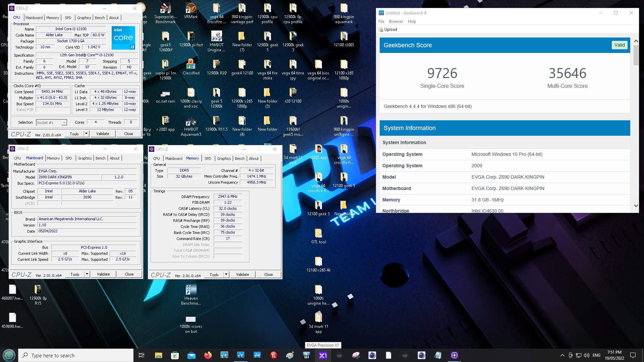Click Close button in Memory CPU-Z window

coord(268,275)
